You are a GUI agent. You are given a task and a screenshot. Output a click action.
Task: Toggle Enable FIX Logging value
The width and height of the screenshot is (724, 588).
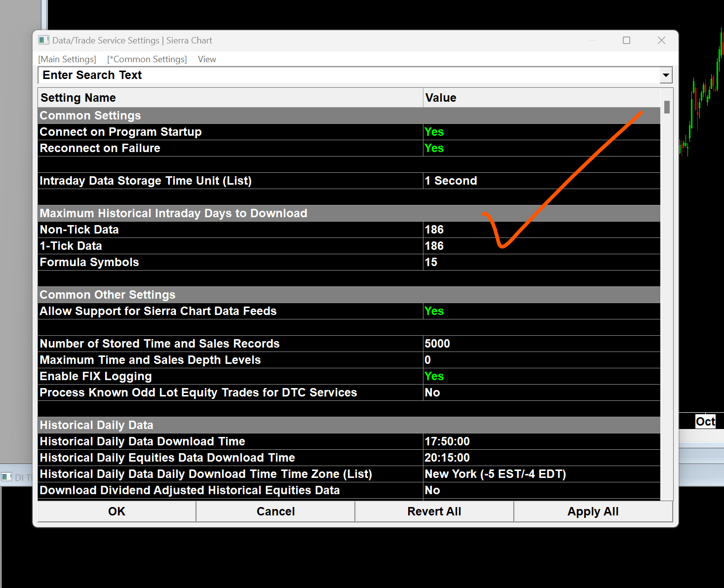pyautogui.click(x=541, y=376)
